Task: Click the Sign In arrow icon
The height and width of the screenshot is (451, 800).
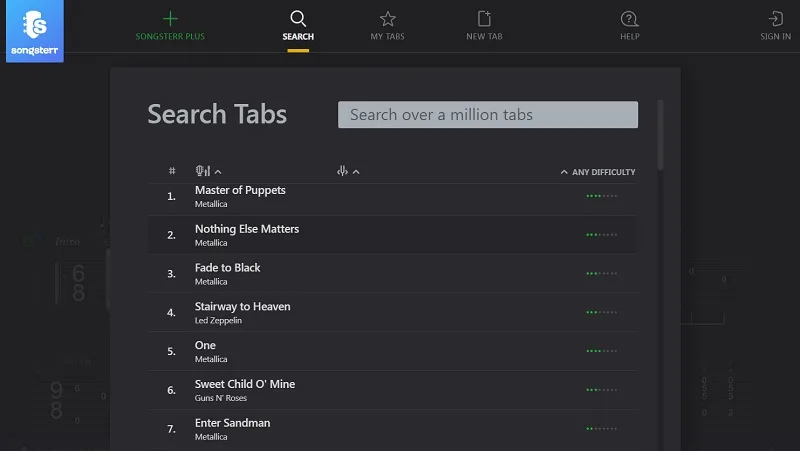Action: [x=776, y=19]
